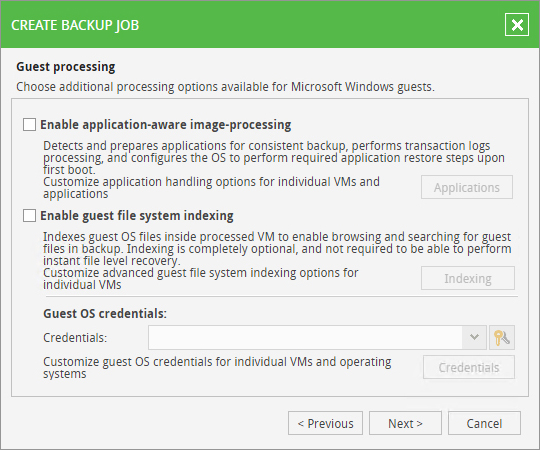Click the 'Guest processing' heading
Image resolution: width=540 pixels, height=450 pixels.
[66, 66]
